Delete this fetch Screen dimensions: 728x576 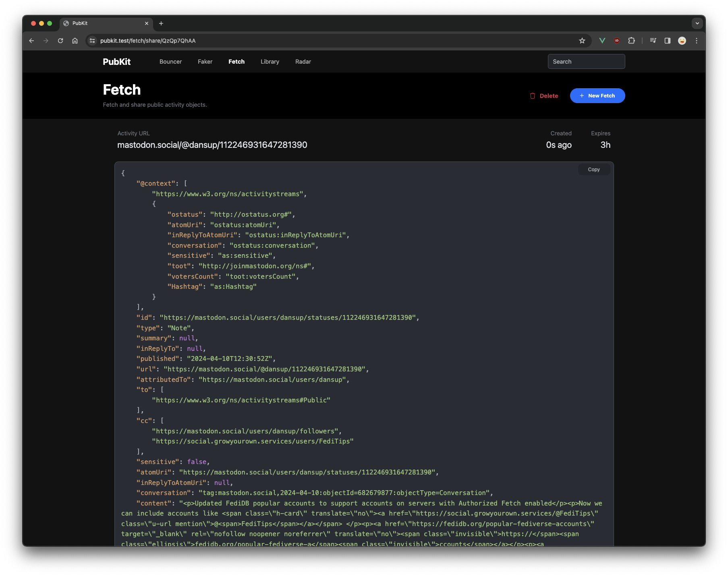(544, 96)
